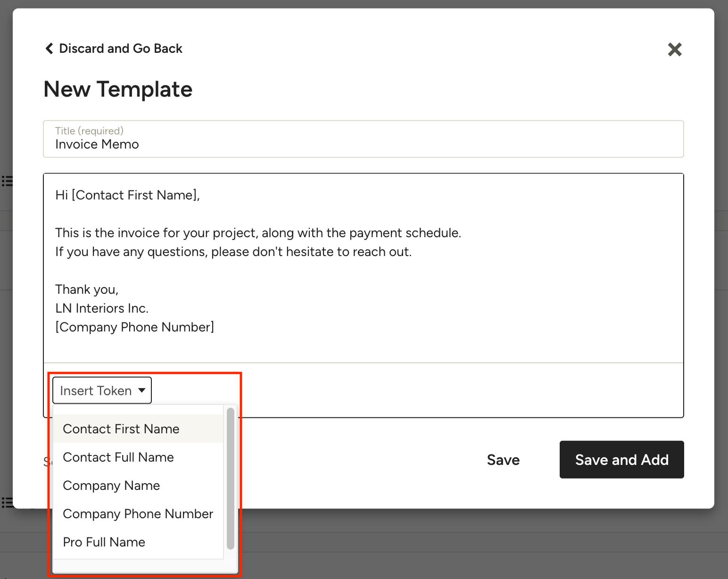728x579 pixels.
Task: Click the back chevron arrow icon
Action: pyautogui.click(x=49, y=49)
